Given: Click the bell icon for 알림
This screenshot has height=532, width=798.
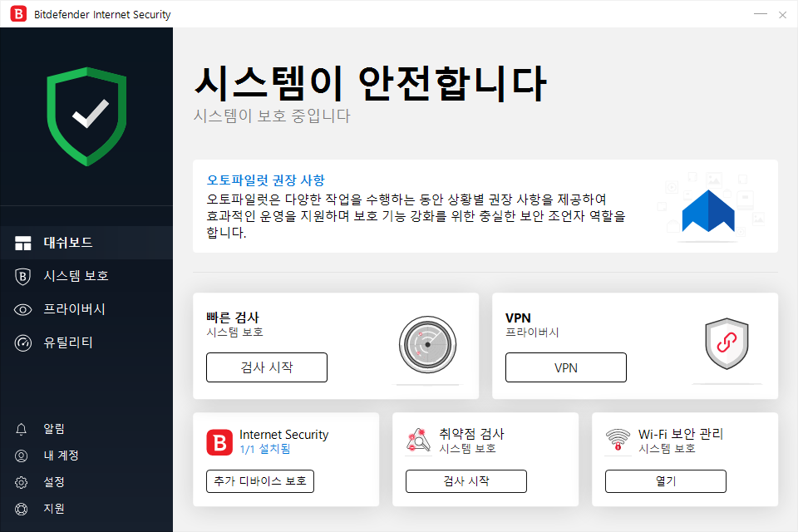Looking at the screenshot, I should tap(21, 429).
